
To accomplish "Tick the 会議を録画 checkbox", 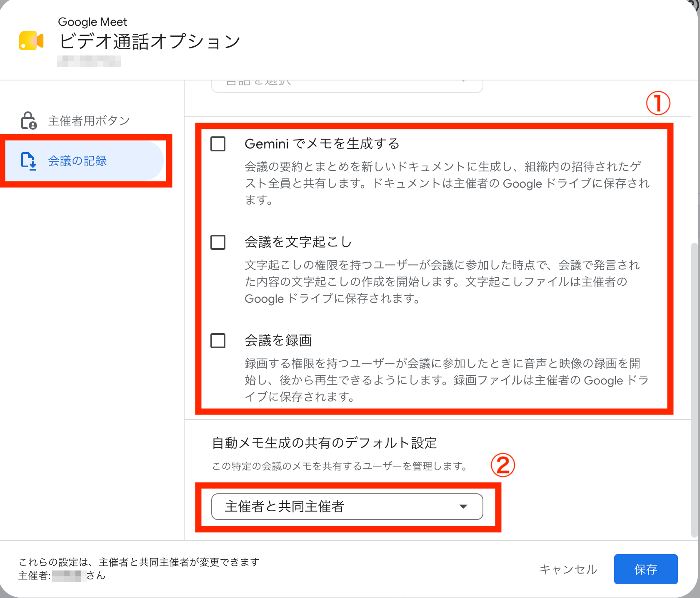I will coord(218,341).
